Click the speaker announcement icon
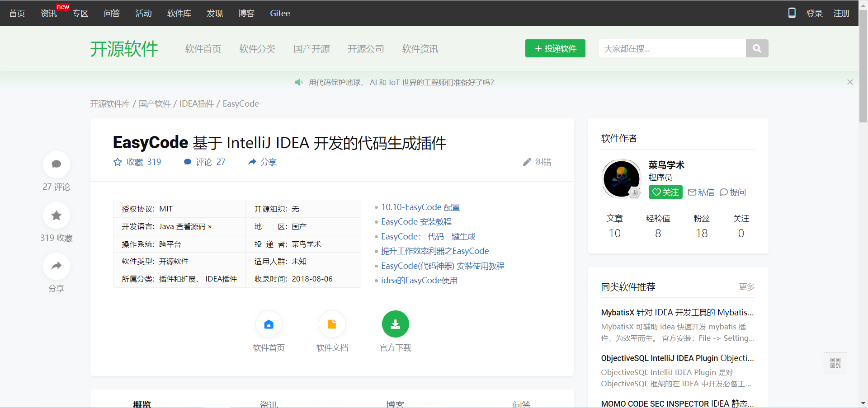Screen dimensions: 868x408 [x=298, y=82]
